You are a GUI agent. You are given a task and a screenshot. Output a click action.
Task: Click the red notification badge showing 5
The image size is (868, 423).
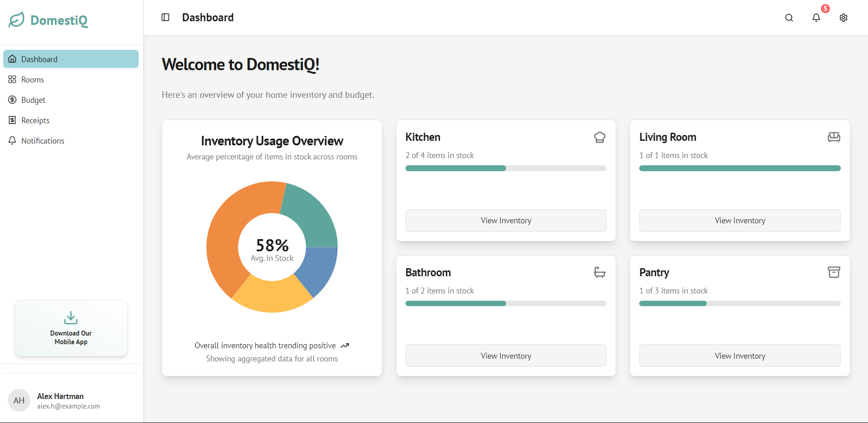point(825,9)
